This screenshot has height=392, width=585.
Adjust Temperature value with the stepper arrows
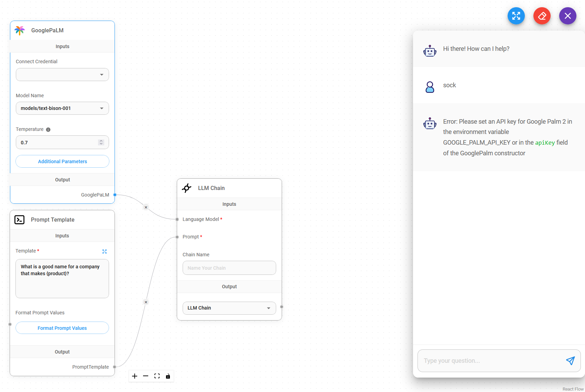tap(101, 142)
